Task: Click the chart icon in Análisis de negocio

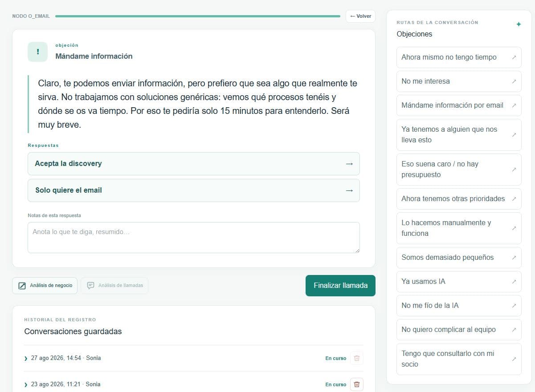Action: pos(22,286)
